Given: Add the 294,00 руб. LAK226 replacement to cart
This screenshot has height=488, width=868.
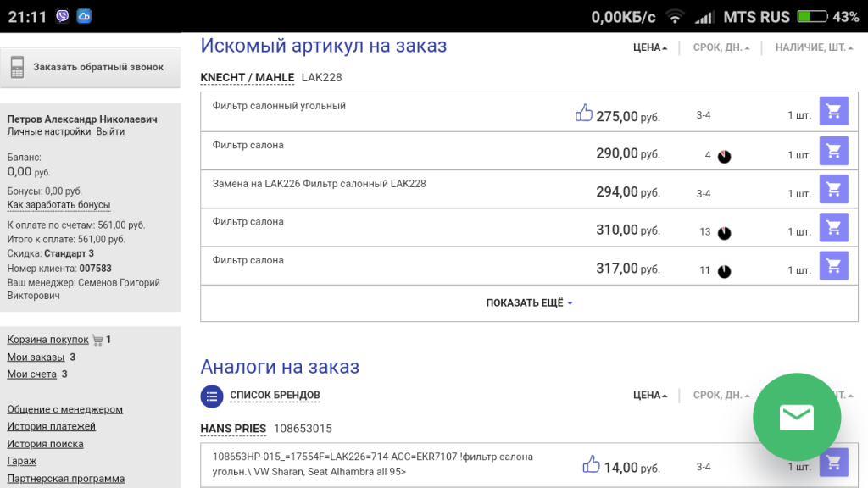Looking at the screenshot, I should point(833,188).
